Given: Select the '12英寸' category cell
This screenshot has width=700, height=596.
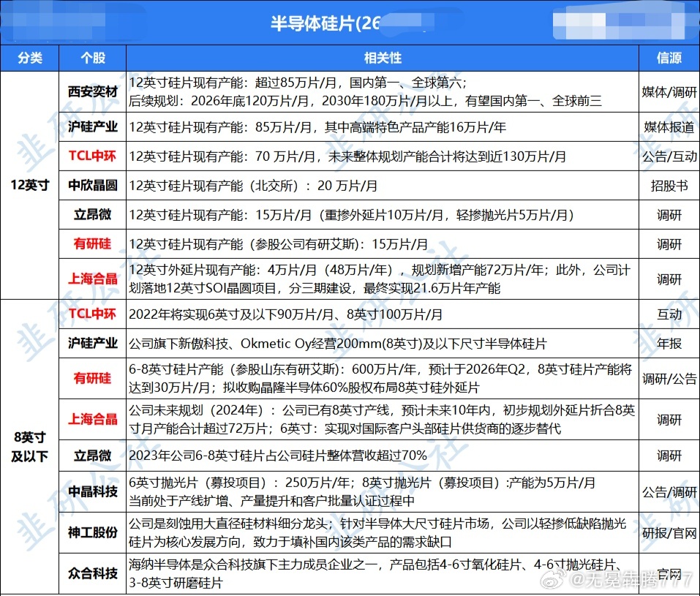Looking at the screenshot, I should [x=30, y=185].
